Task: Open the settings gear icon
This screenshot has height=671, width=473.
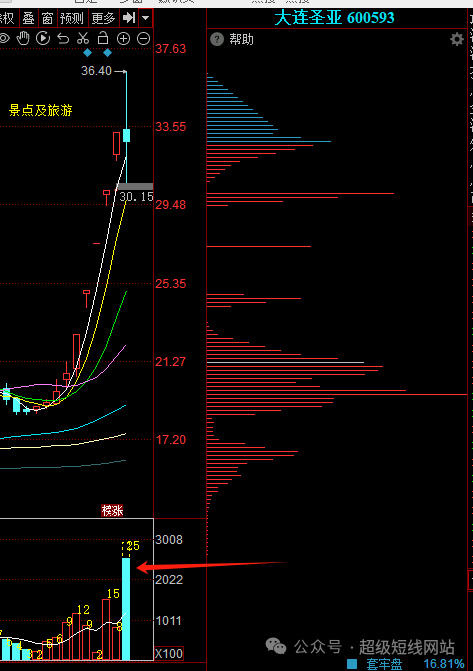Action: pyautogui.click(x=457, y=39)
